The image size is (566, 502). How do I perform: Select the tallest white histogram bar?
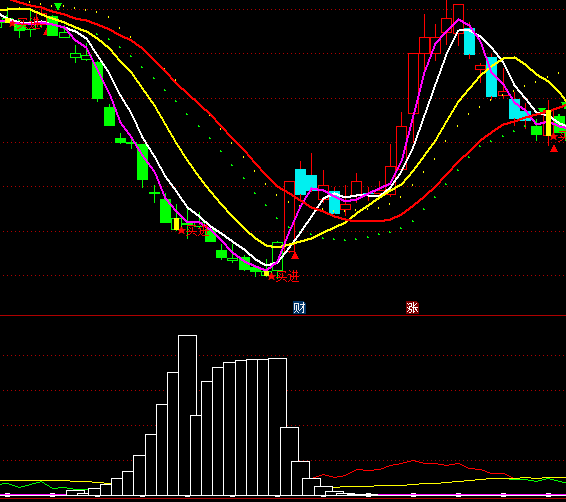click(187, 415)
